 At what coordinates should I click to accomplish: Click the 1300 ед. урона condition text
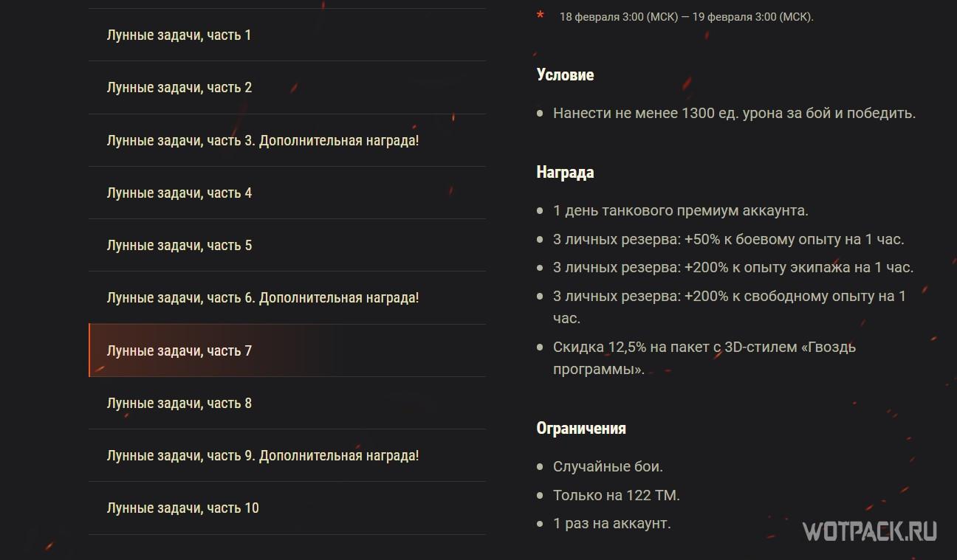(734, 114)
